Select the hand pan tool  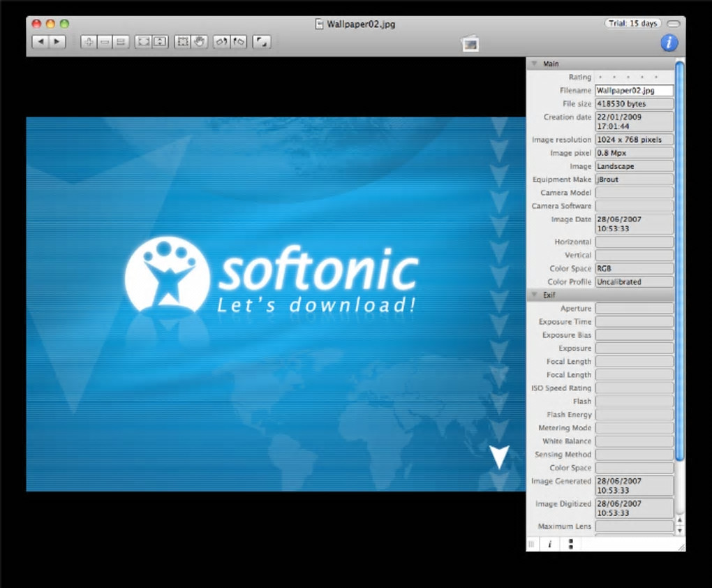click(x=200, y=42)
